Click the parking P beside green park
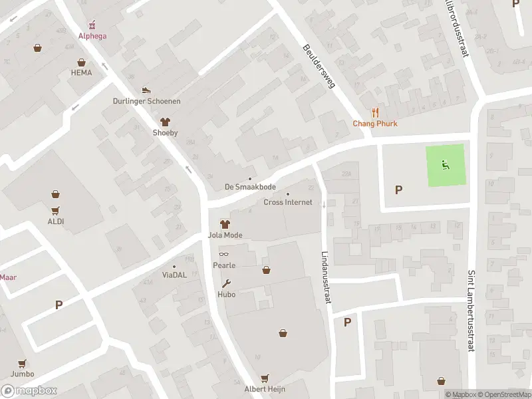The height and width of the screenshot is (399, 532). click(398, 190)
